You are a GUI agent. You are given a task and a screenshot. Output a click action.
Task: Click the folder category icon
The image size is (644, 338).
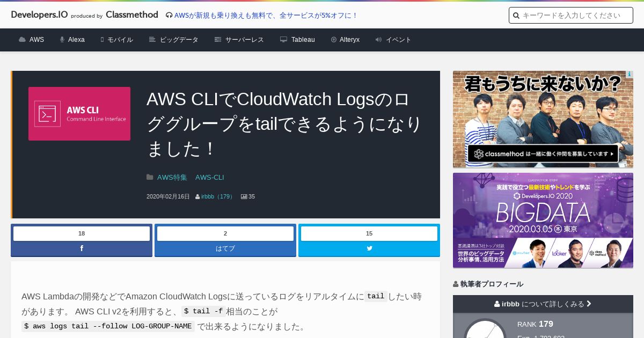[x=150, y=177]
